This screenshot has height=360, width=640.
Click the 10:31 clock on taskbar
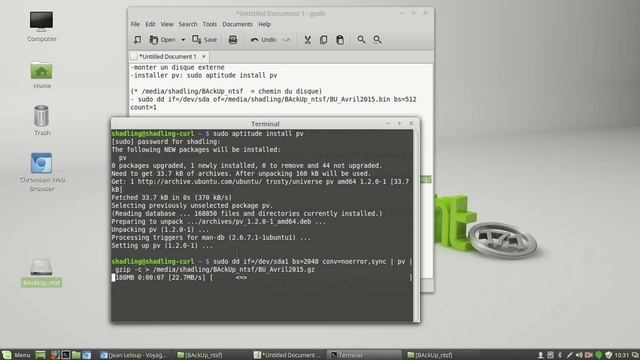[622, 355]
